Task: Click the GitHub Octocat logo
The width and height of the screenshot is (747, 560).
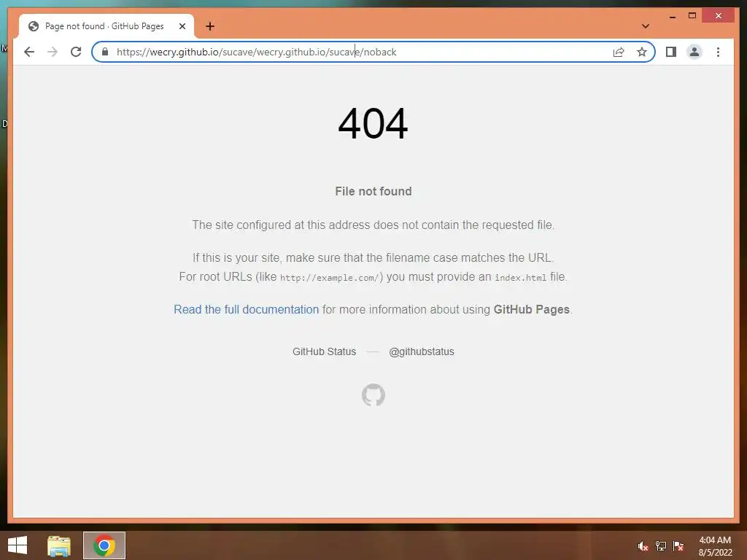Action: click(x=373, y=394)
